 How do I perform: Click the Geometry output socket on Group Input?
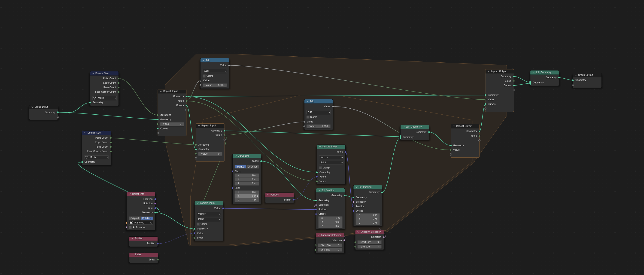coord(58,112)
